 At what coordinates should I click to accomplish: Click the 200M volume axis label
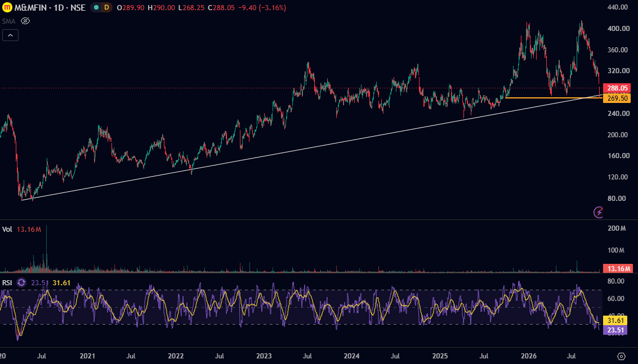coord(617,228)
